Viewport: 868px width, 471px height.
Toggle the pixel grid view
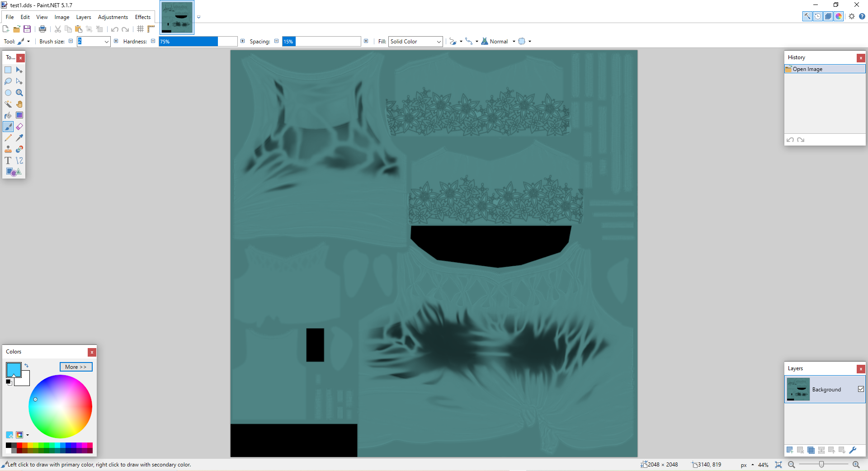pos(140,29)
